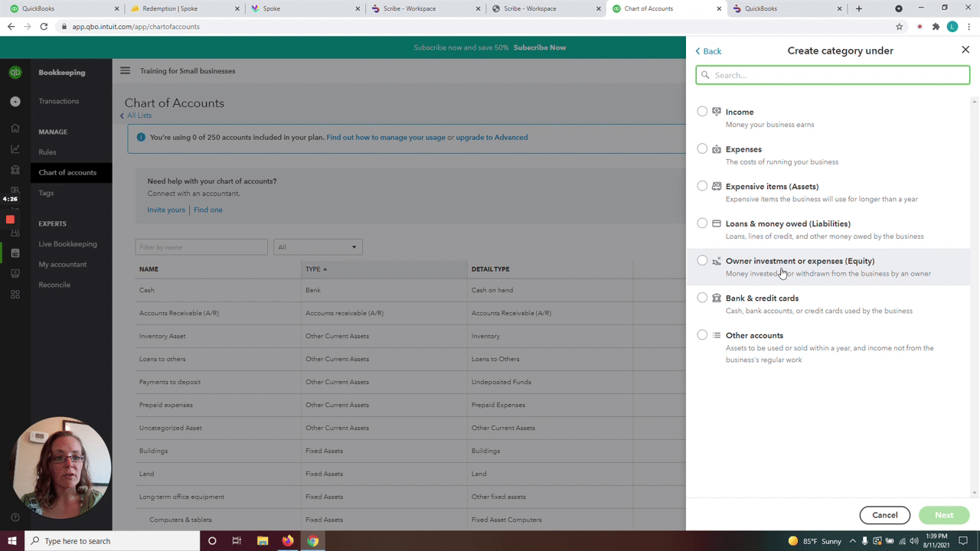Screen dimensions: 980x551
Task: Select the Income radio button
Action: (x=702, y=112)
